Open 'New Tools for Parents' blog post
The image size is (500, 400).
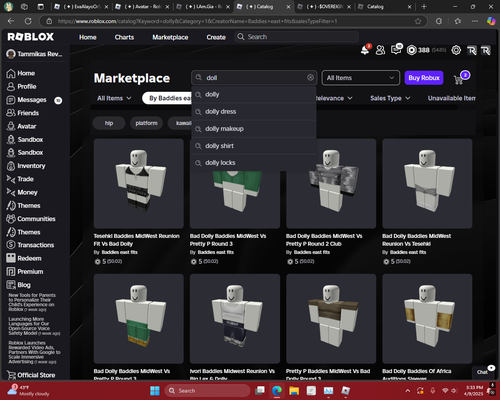coord(32,302)
